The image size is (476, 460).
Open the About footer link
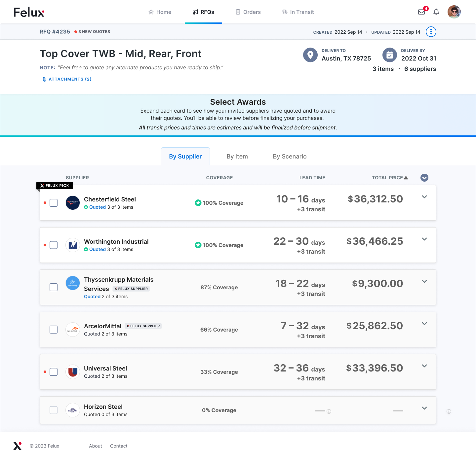click(96, 446)
